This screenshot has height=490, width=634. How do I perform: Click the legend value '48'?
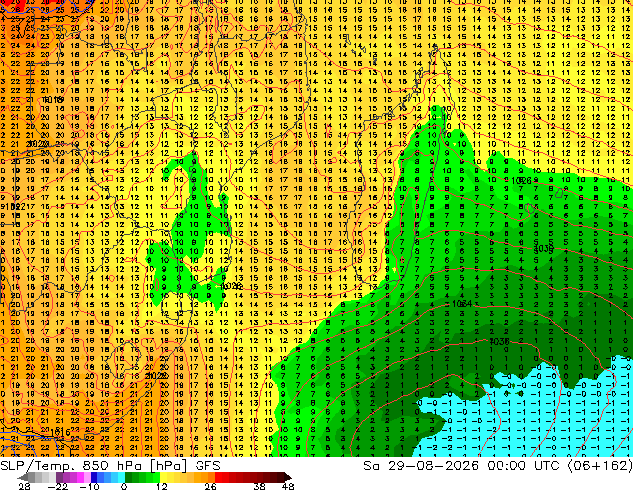pos(288,486)
